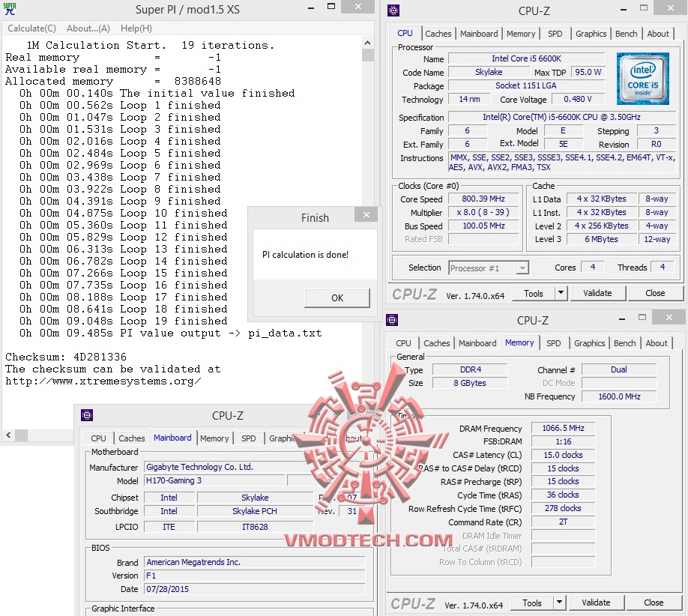Switch to Caches tab in Mainboard CPU-Z window

pyautogui.click(x=132, y=438)
